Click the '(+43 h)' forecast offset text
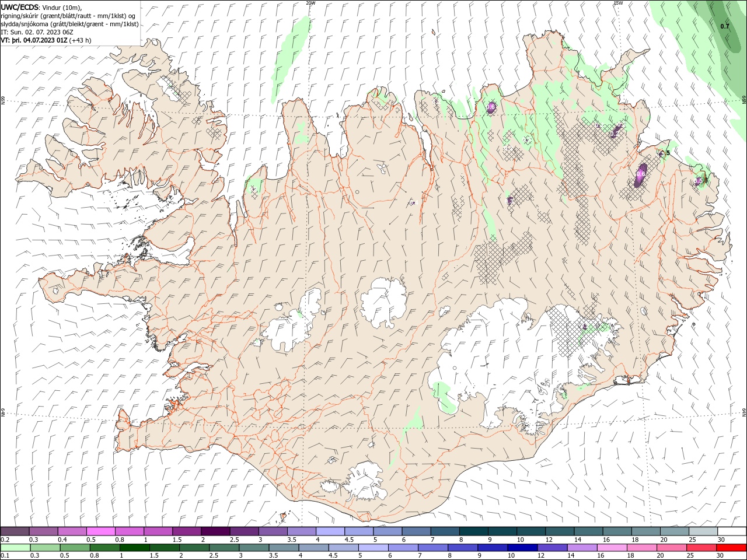Screen dimensions: 747x560 click(x=80, y=40)
